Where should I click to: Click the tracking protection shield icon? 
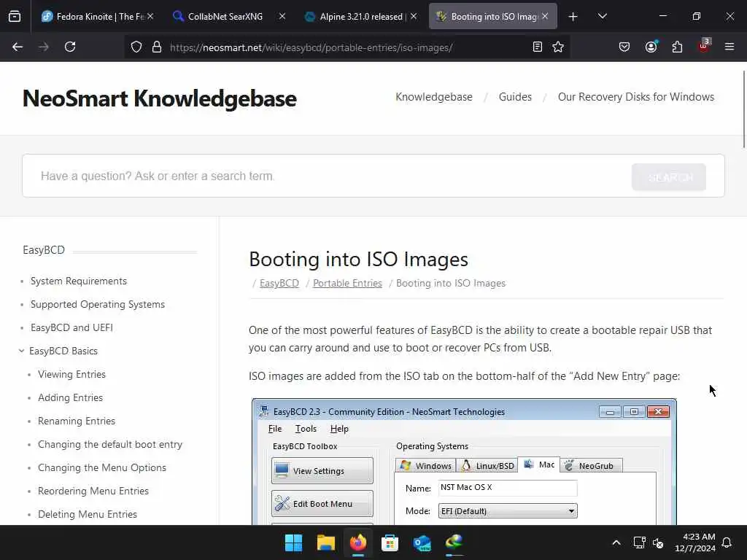(136, 47)
